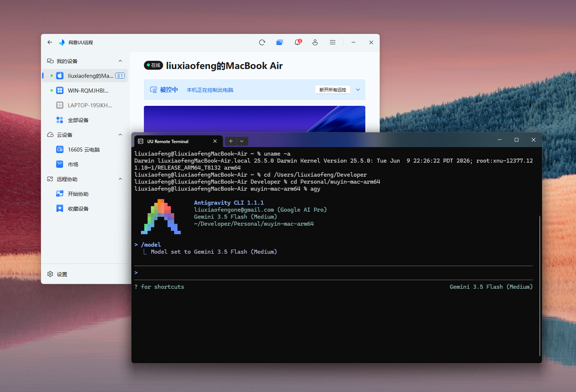This screenshot has height=392, width=576.
Task: Click the Antigravity pixel logo
Action: point(161,217)
